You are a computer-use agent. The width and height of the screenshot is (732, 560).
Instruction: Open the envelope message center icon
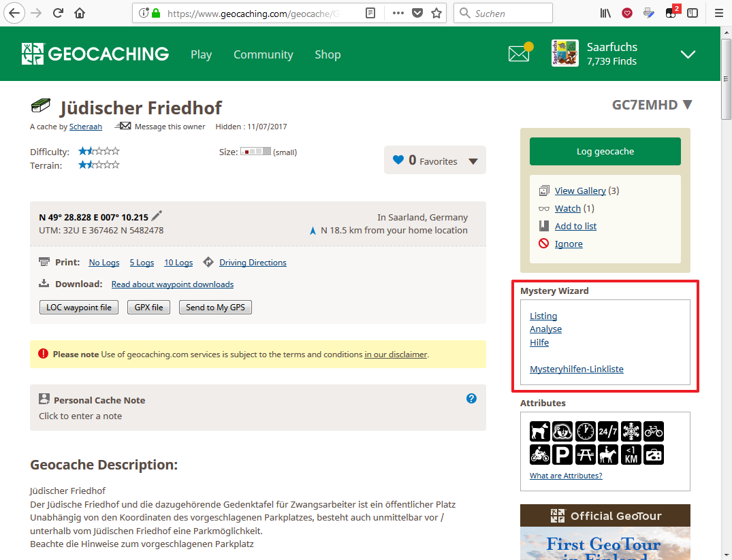[520, 53]
